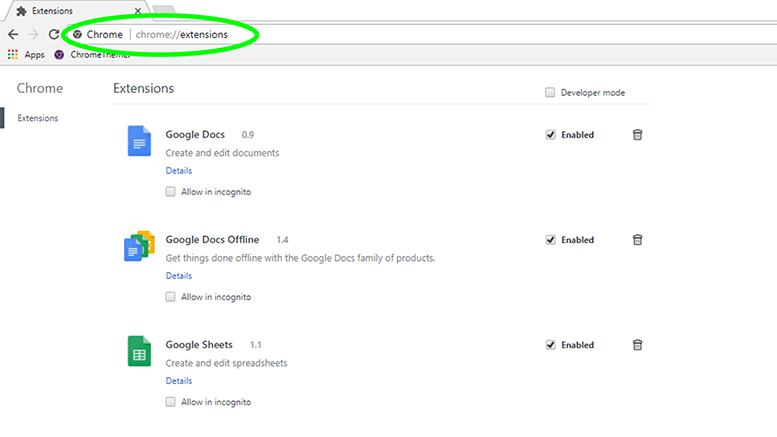The image size is (777, 437).
Task: Click the version number 1.4 text
Action: coord(282,240)
